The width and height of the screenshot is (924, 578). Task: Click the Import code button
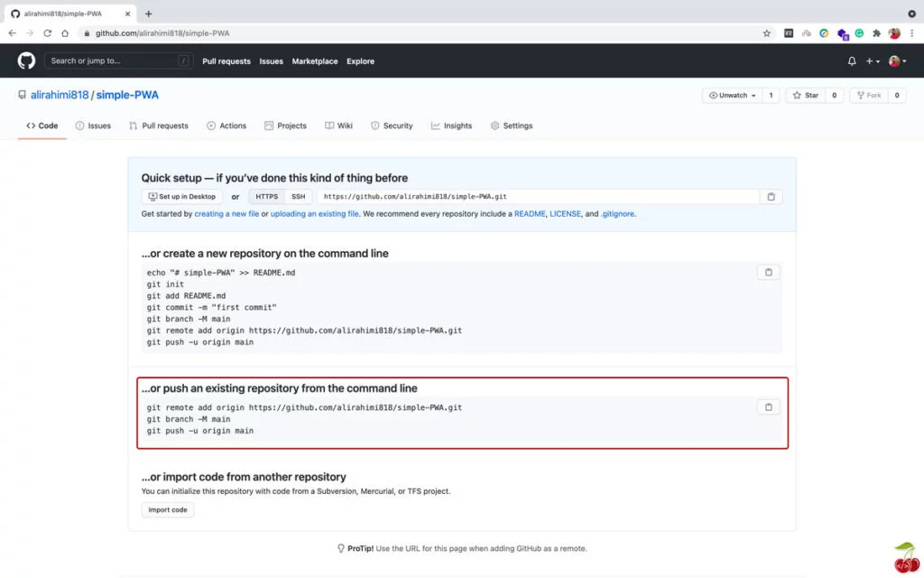(168, 509)
